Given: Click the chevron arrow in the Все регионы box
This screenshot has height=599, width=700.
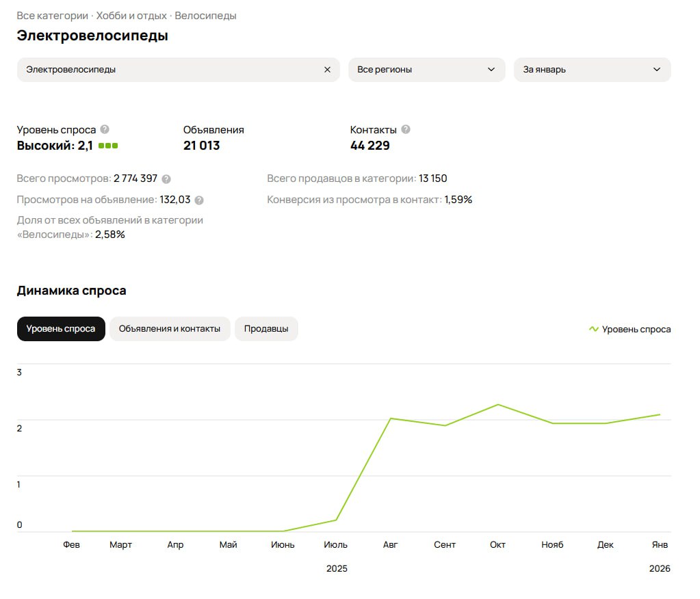Looking at the screenshot, I should click(491, 70).
